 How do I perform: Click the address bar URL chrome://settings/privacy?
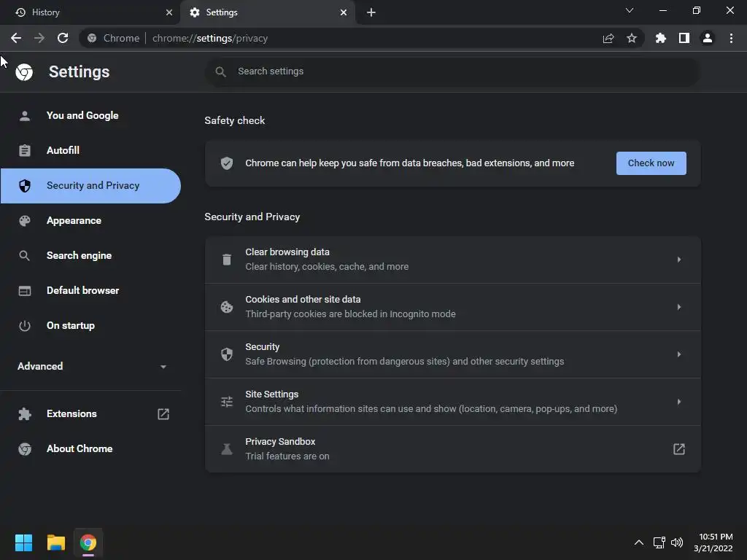pyautogui.click(x=209, y=38)
